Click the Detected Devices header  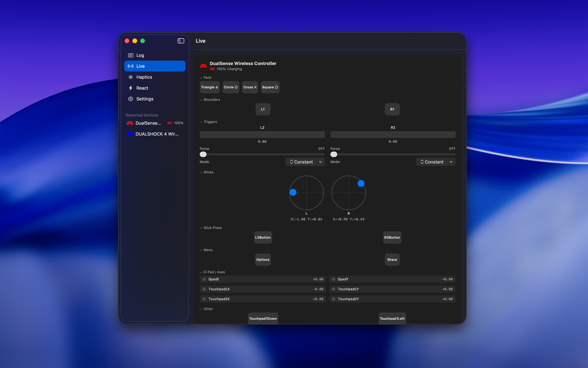142,115
